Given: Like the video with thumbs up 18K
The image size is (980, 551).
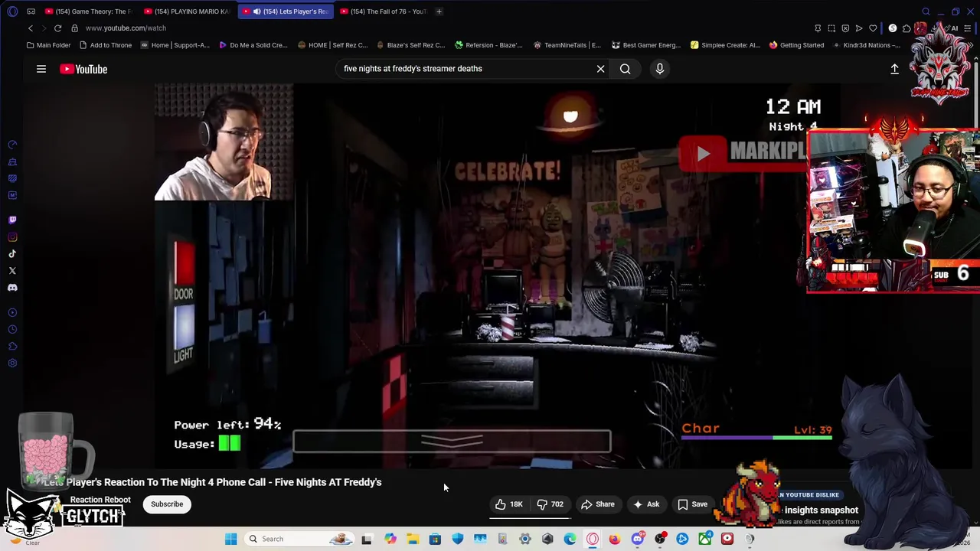Looking at the screenshot, I should click(x=509, y=504).
